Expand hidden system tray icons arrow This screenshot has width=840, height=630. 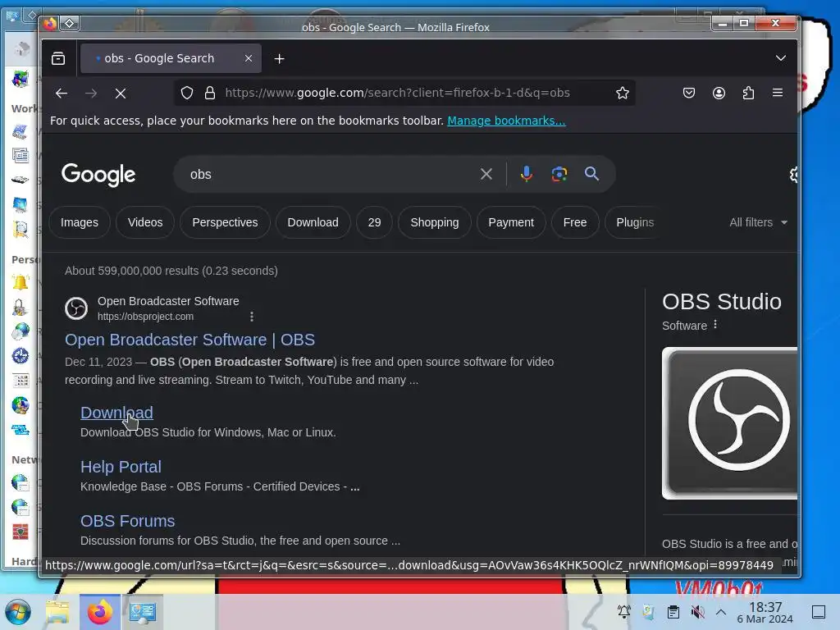721,612
